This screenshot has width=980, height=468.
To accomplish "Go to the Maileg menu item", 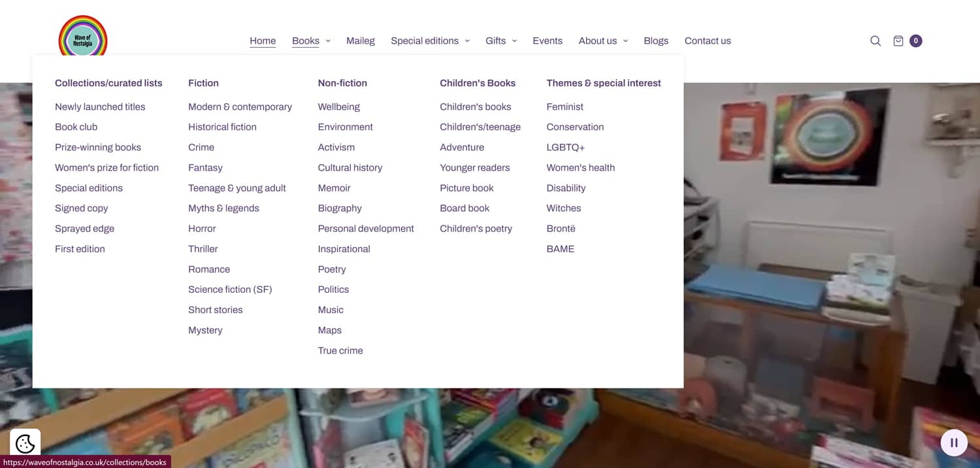I will coord(361,41).
